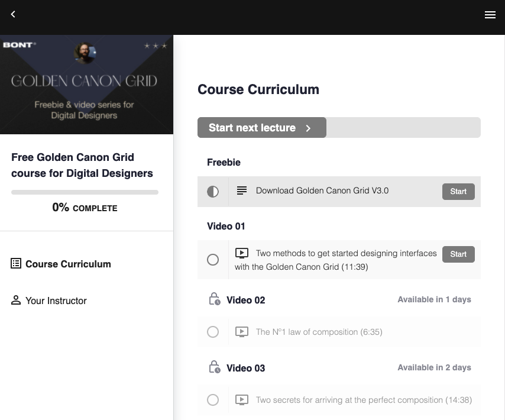
Task: Click the Freebie section heading
Action: click(x=224, y=162)
